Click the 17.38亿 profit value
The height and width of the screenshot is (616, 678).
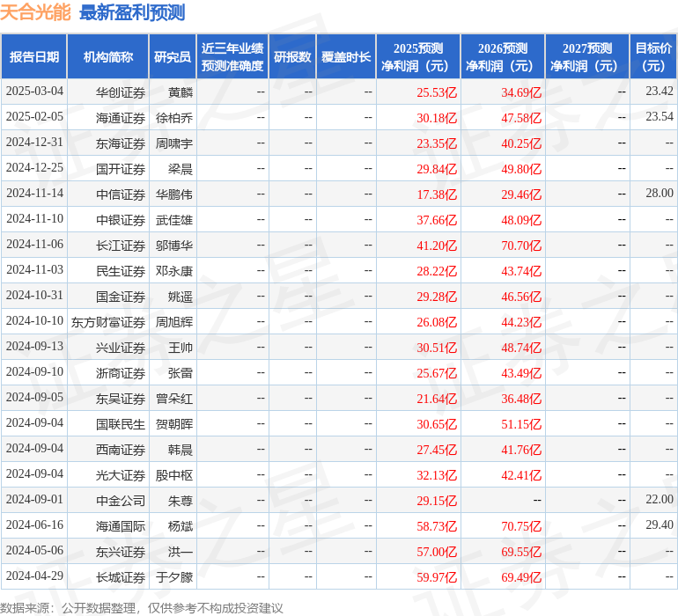tap(437, 194)
